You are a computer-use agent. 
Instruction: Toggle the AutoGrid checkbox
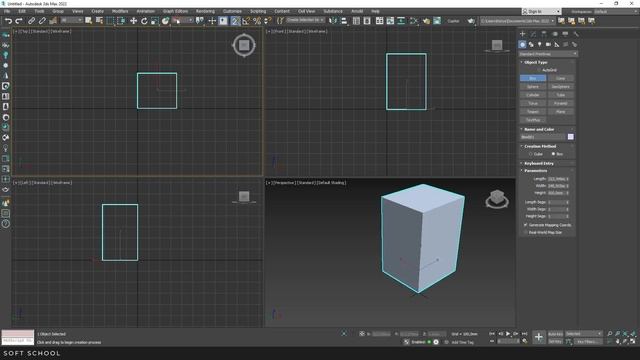[x=539, y=70]
